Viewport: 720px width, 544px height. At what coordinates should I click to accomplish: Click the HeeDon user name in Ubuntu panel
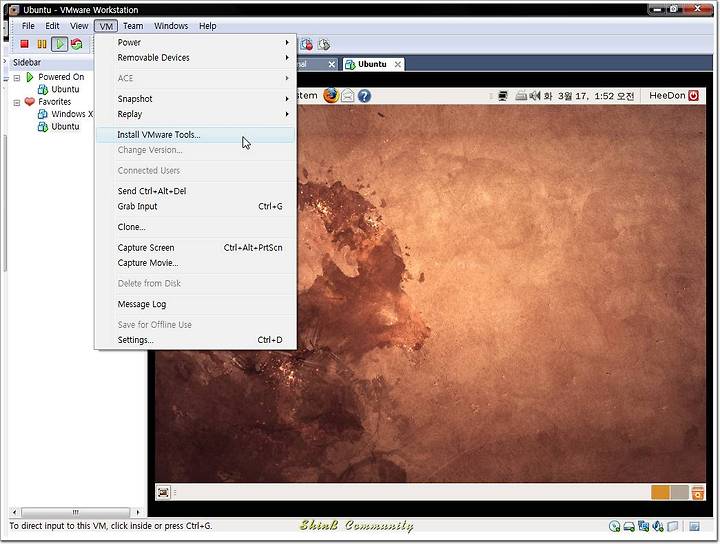667,95
